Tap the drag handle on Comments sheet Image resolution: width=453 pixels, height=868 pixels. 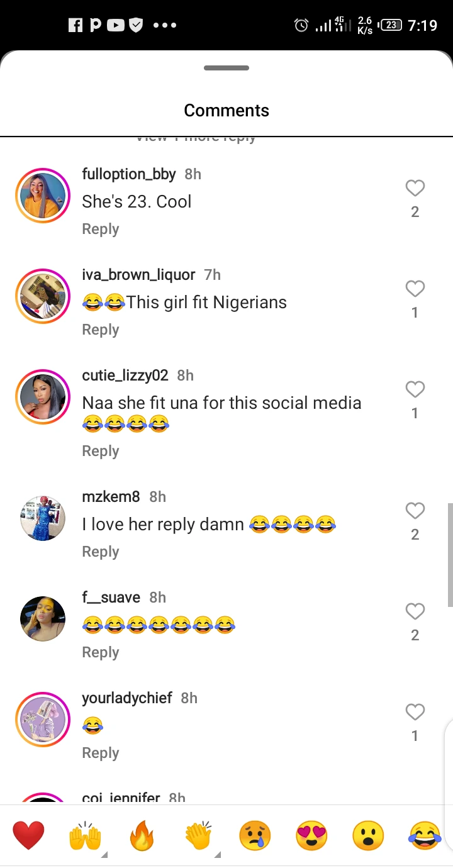[226, 68]
